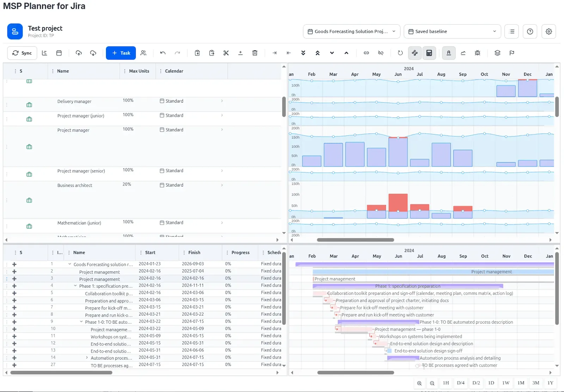Unlink tasks with the broken chain icon
The height and width of the screenshot is (392, 564).
pos(381,53)
